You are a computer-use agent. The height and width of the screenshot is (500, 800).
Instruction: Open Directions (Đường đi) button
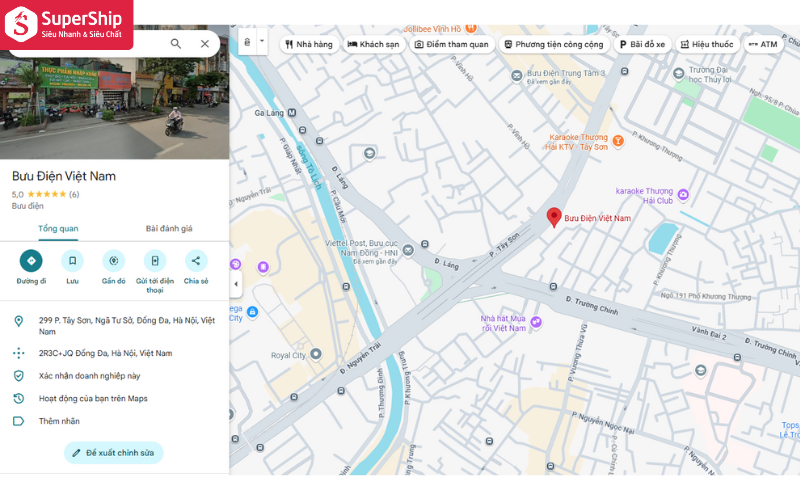(x=31, y=261)
